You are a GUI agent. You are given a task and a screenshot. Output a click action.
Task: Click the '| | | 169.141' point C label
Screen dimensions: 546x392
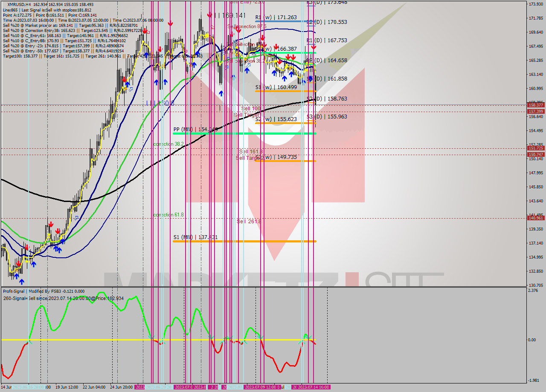click(x=230, y=15)
